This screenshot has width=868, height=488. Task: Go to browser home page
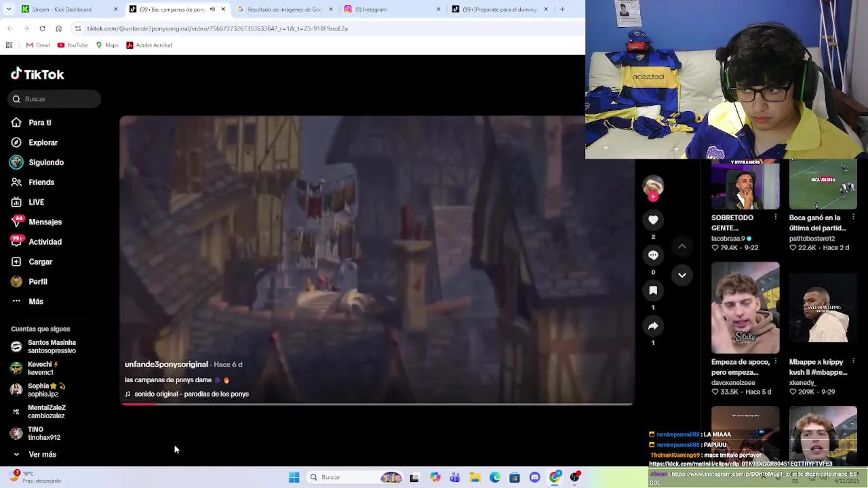[58, 28]
